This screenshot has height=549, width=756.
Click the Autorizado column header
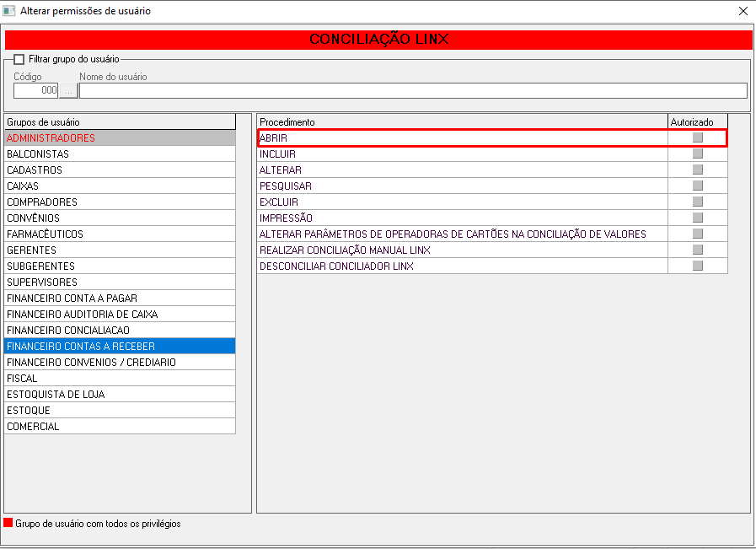click(x=698, y=122)
